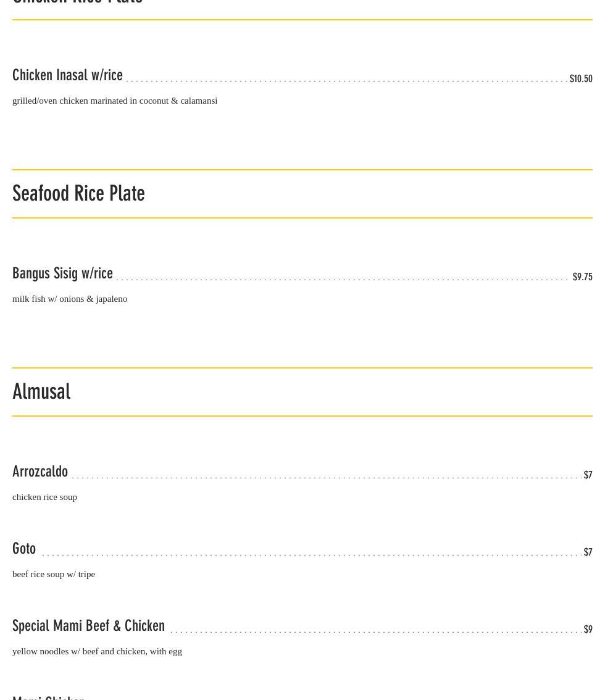This screenshot has width=605, height=700.
Task: Click the $9.75 price for Bangus Sisig
Action: [582, 277]
